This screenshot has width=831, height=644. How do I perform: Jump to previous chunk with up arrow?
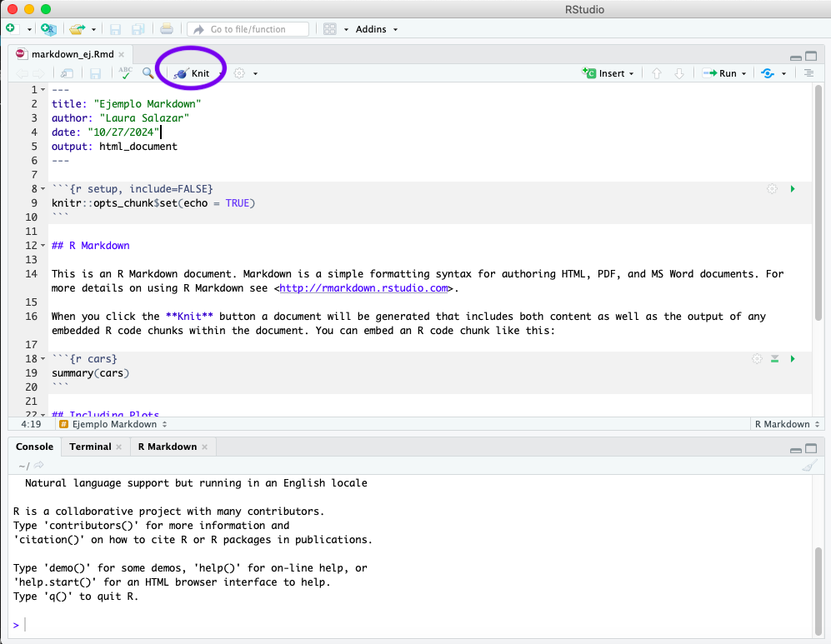657,72
